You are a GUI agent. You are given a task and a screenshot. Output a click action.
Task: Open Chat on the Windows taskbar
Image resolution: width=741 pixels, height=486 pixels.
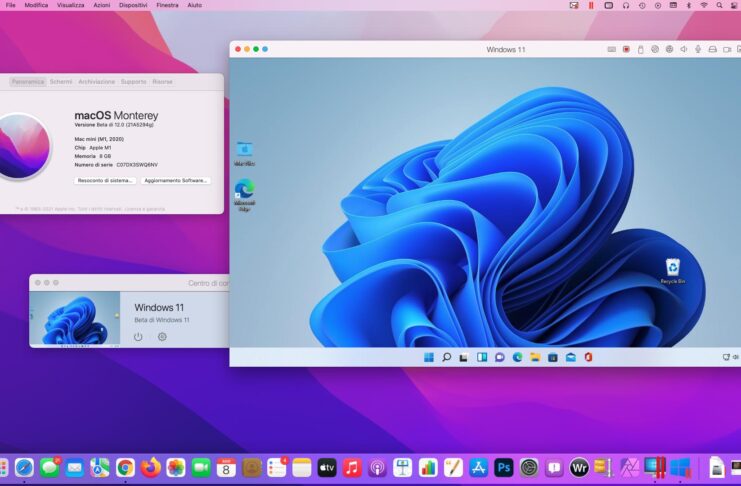pyautogui.click(x=500, y=357)
